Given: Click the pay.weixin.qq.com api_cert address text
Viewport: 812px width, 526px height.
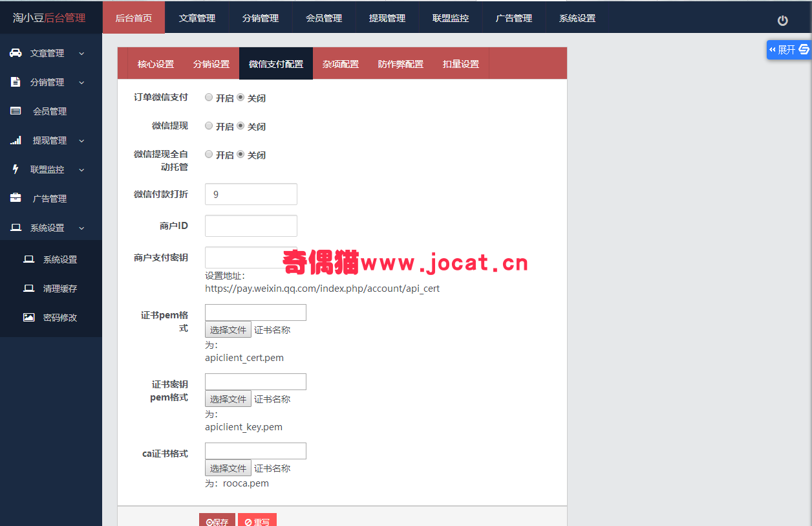Looking at the screenshot, I should 322,289.
